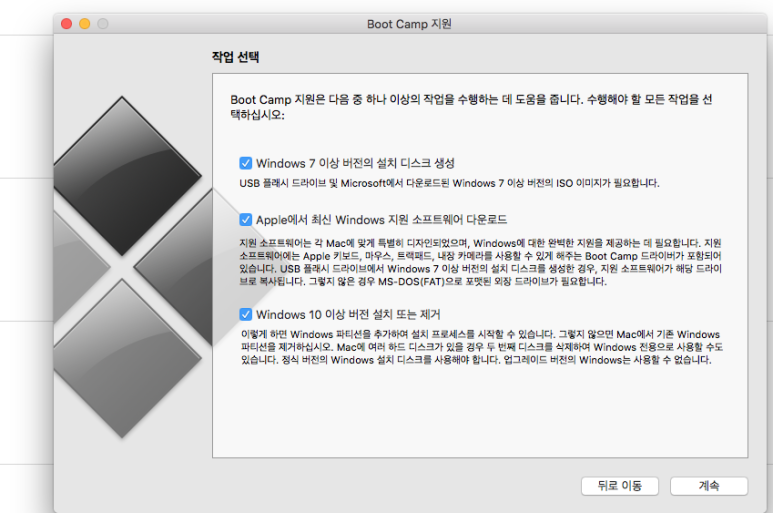Go back with the 뒤로 이동 button
Screen dimensions: 773x513
tap(620, 486)
